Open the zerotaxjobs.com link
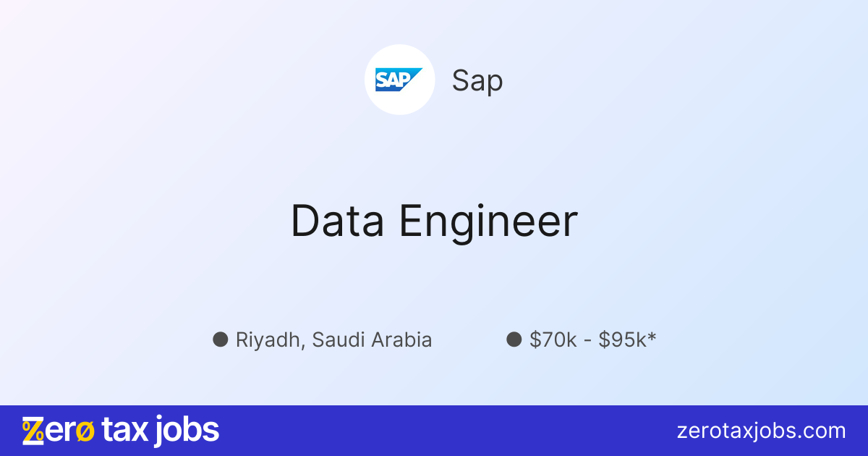The width and height of the screenshot is (868, 456). 761,431
